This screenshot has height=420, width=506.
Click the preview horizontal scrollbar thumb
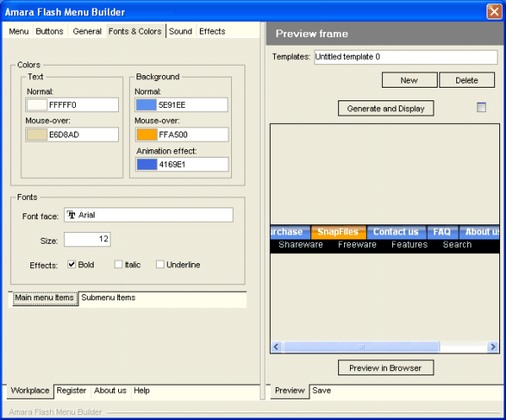[x=361, y=347]
